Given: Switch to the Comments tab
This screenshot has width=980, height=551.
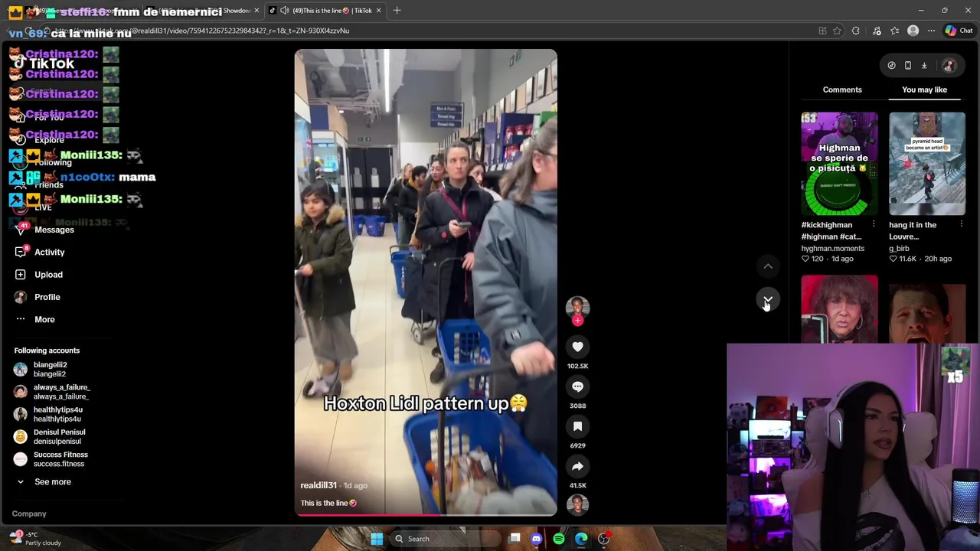Looking at the screenshot, I should click(842, 90).
